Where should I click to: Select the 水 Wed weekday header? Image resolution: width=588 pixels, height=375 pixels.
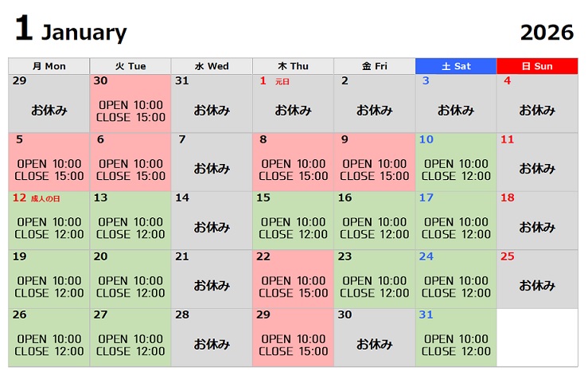(x=212, y=66)
